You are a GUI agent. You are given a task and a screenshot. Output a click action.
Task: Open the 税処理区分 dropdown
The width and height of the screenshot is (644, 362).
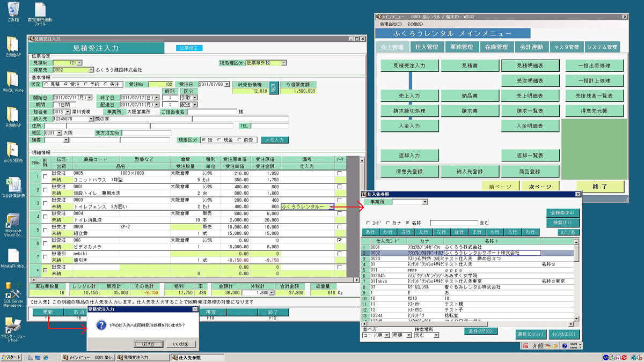click(284, 63)
